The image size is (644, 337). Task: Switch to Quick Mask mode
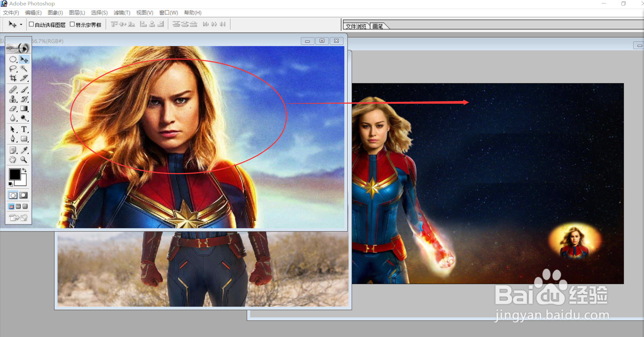24,195
